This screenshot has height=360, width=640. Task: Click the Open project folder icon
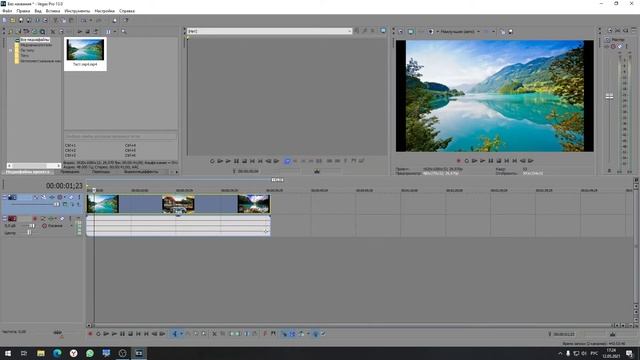[x=13, y=20]
